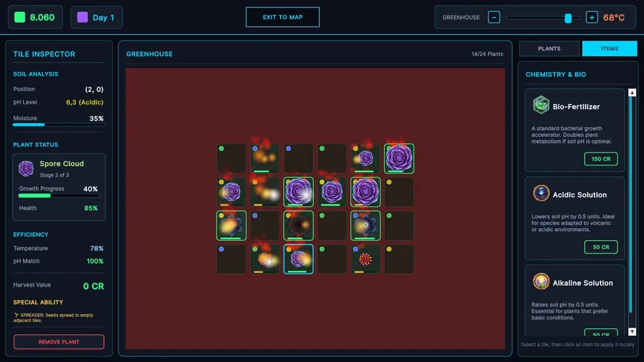The image size is (644, 362).
Task: Click the greenhouse temperature slider handle
Action: point(568,17)
